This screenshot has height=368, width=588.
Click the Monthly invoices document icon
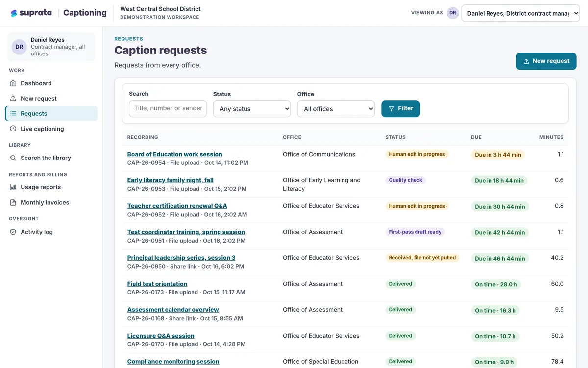(13, 203)
